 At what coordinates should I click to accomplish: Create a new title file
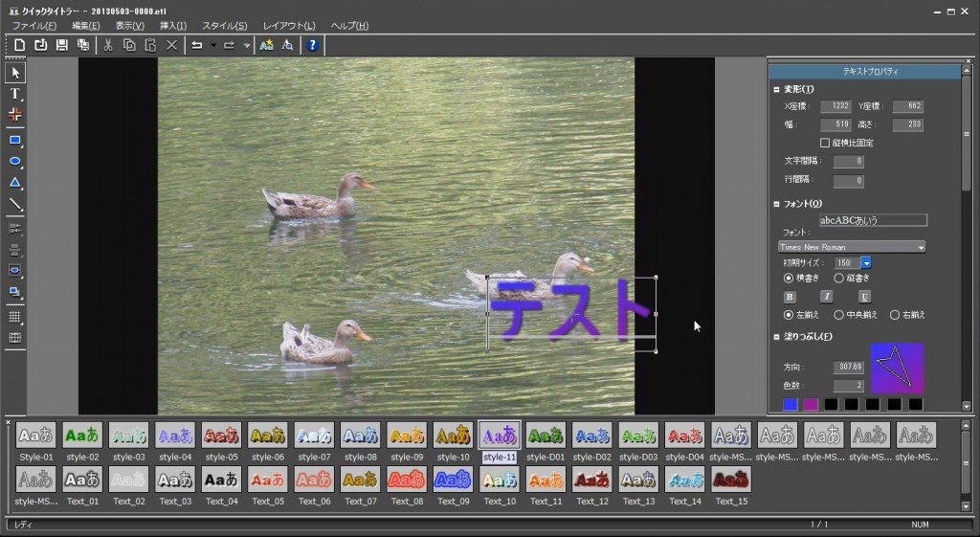point(19,45)
